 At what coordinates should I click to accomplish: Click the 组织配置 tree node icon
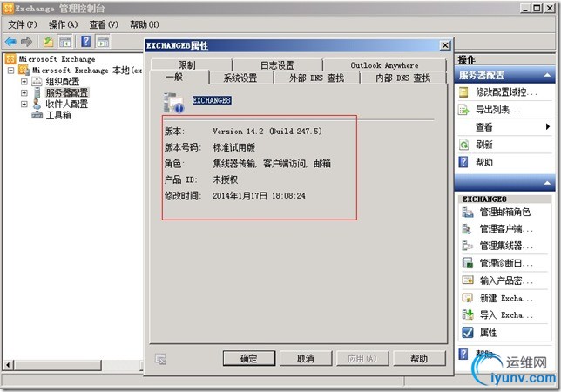tap(37, 82)
